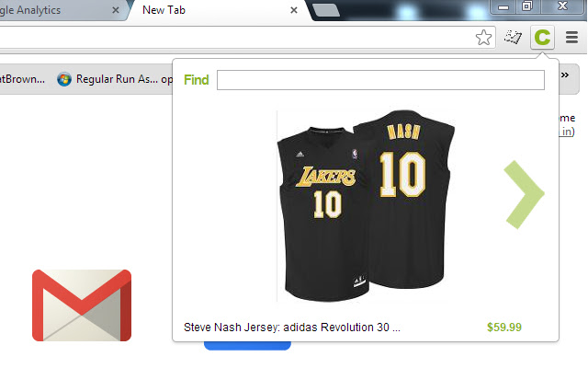Focus the Find search field

(x=380, y=80)
